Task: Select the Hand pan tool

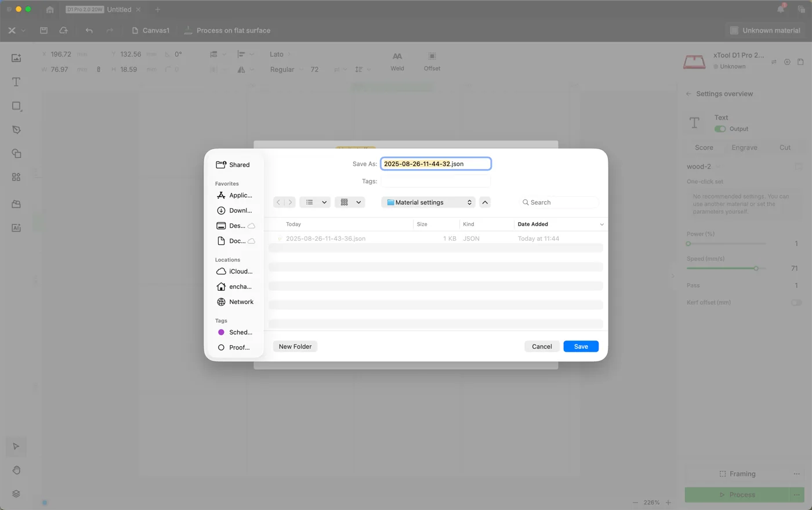Action: point(16,470)
